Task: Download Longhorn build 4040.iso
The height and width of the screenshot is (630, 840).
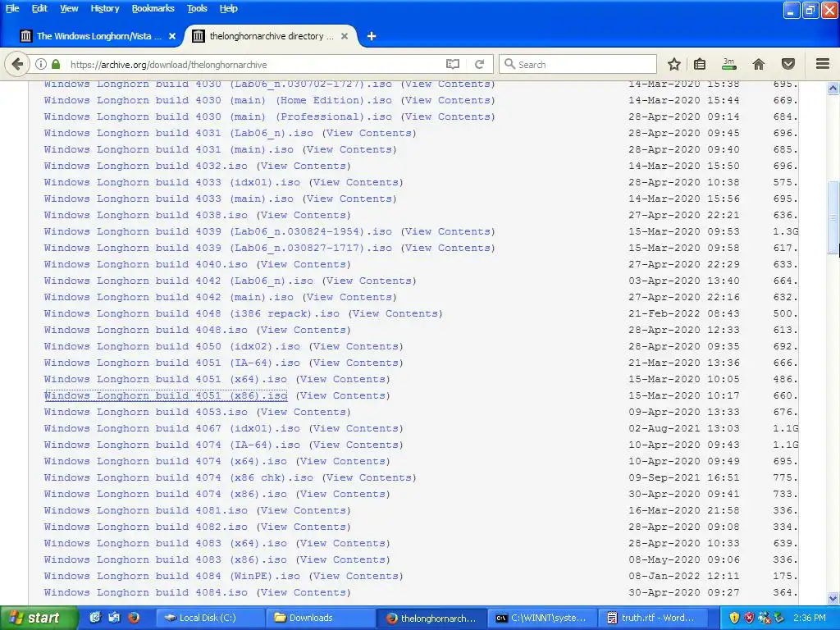Action: (x=146, y=264)
